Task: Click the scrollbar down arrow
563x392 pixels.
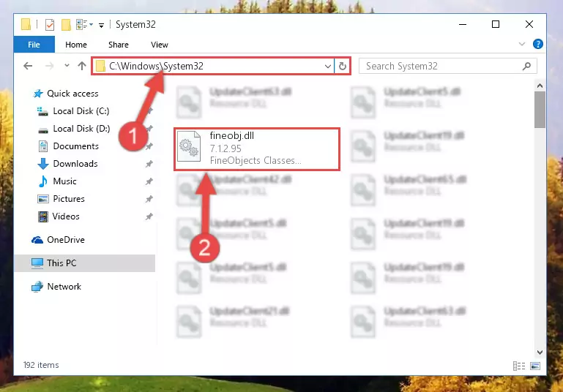Action: [x=540, y=353]
